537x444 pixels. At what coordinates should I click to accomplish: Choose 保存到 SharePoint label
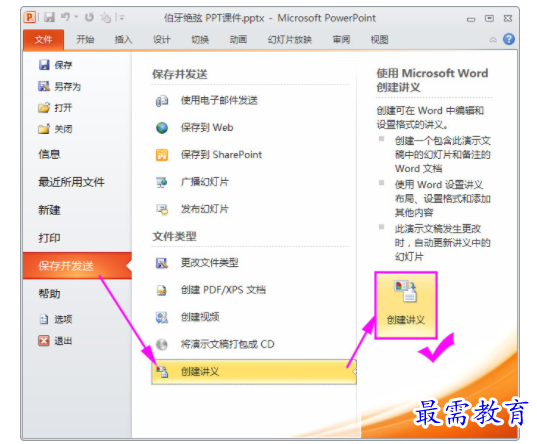tap(222, 155)
